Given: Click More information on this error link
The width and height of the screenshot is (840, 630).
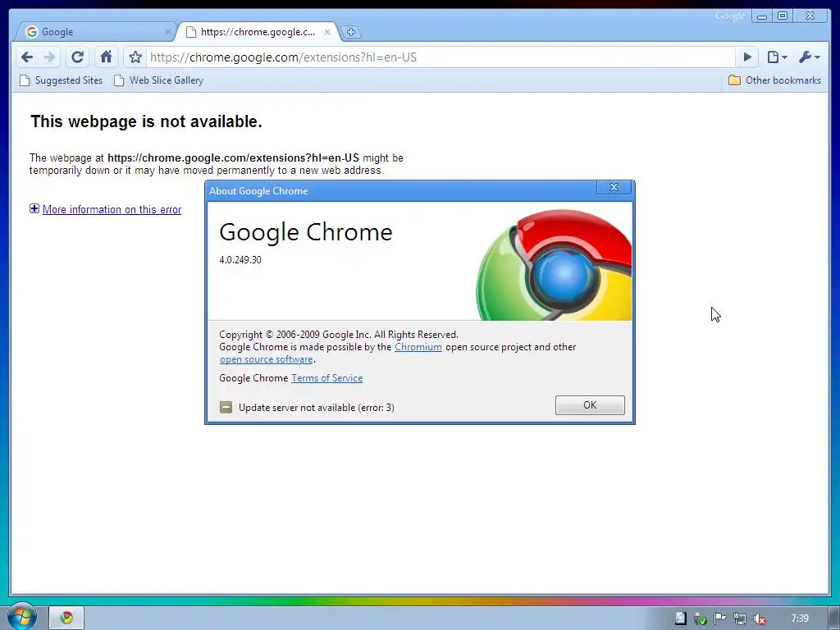Looking at the screenshot, I should coord(112,209).
